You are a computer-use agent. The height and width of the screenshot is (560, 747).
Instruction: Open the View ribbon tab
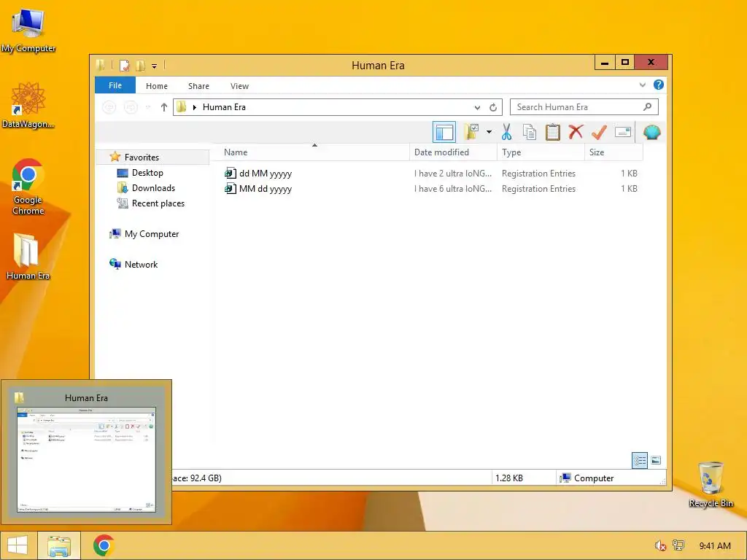click(x=239, y=86)
